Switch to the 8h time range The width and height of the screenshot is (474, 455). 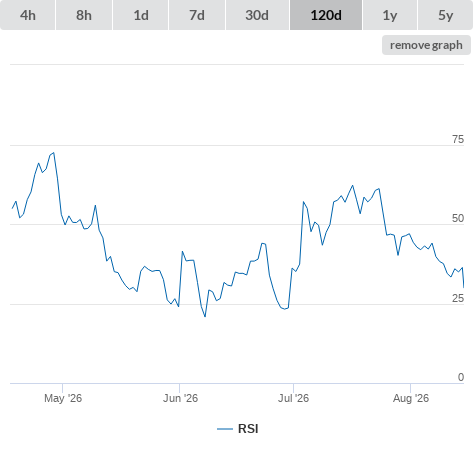[84, 15]
